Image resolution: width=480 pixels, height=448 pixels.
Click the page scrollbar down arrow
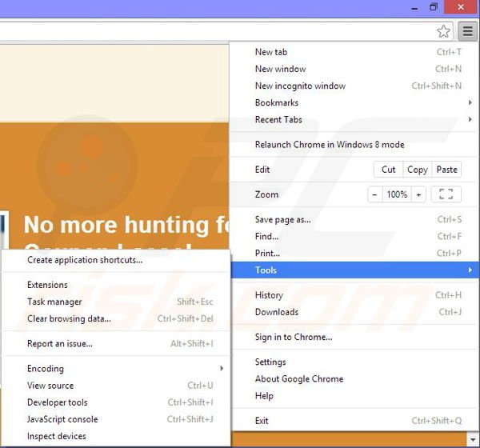[473, 440]
